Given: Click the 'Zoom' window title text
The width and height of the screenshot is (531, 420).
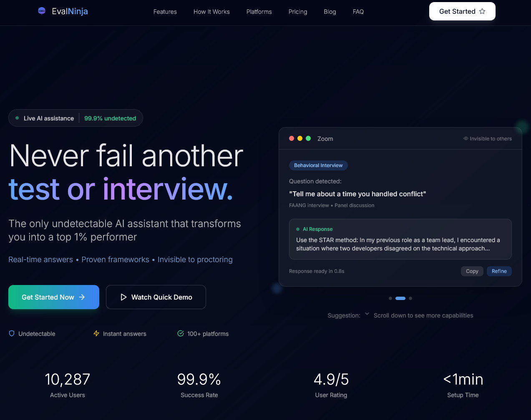Looking at the screenshot, I should 325,139.
